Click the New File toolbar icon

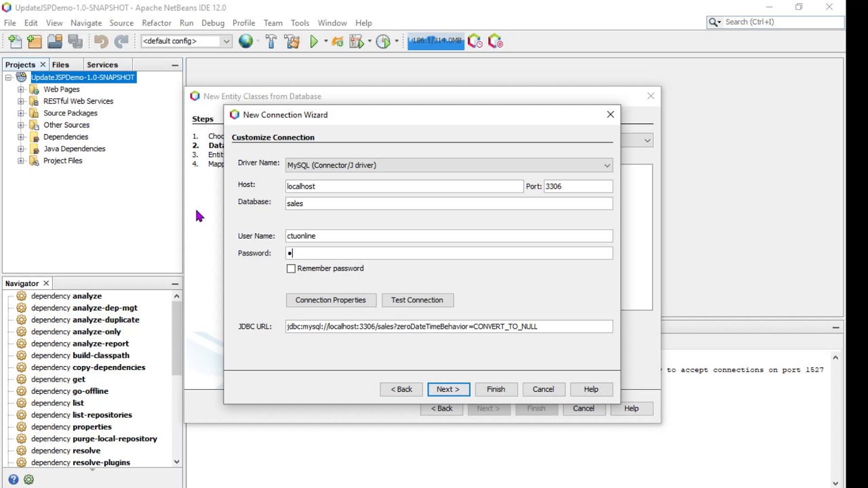[x=15, y=41]
